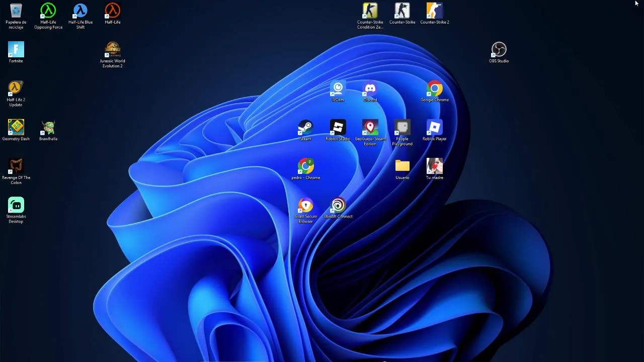Image resolution: width=644 pixels, height=362 pixels.
Task: Select the Brawlhalla desktop icon
Action: [x=48, y=127]
